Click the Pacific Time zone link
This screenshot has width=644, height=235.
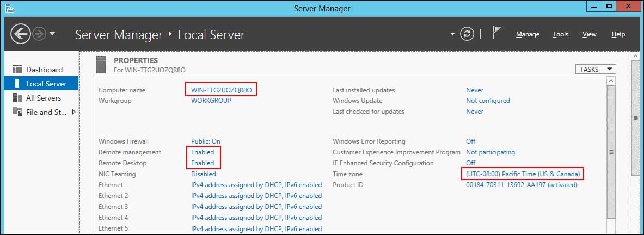coord(522,174)
